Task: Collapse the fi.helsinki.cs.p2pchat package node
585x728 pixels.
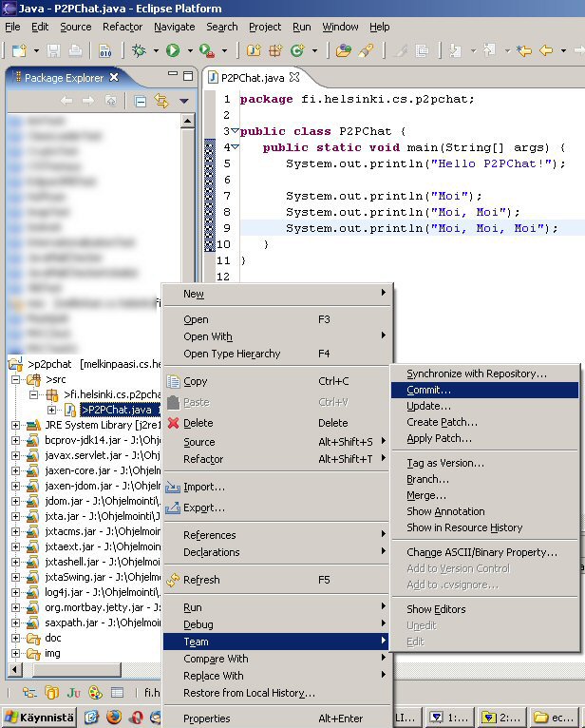Action: click(x=33, y=394)
